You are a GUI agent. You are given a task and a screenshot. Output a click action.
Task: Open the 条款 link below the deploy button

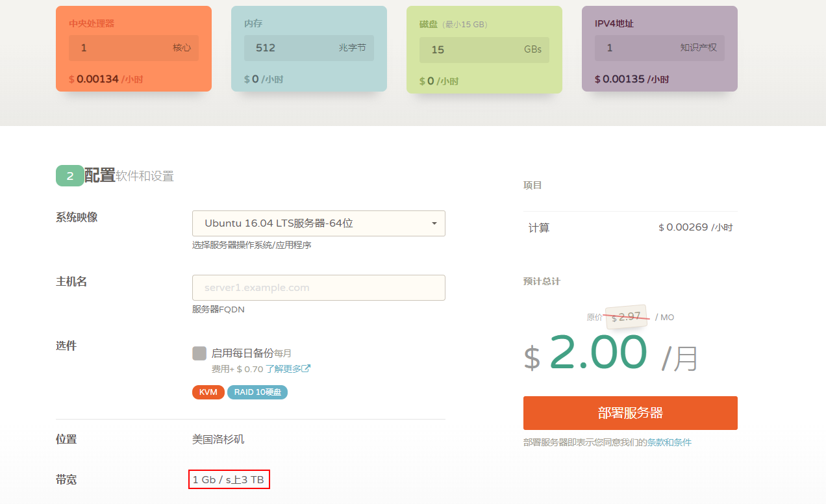click(x=655, y=442)
